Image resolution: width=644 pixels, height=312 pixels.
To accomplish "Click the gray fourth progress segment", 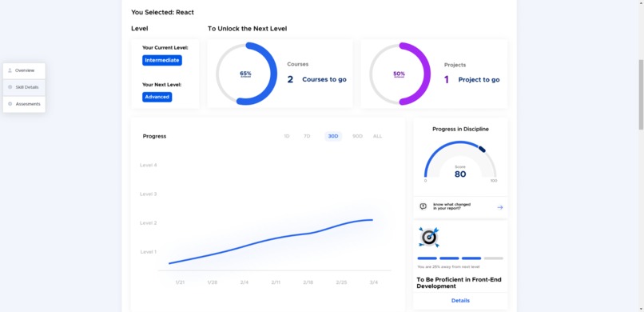I will (493, 258).
